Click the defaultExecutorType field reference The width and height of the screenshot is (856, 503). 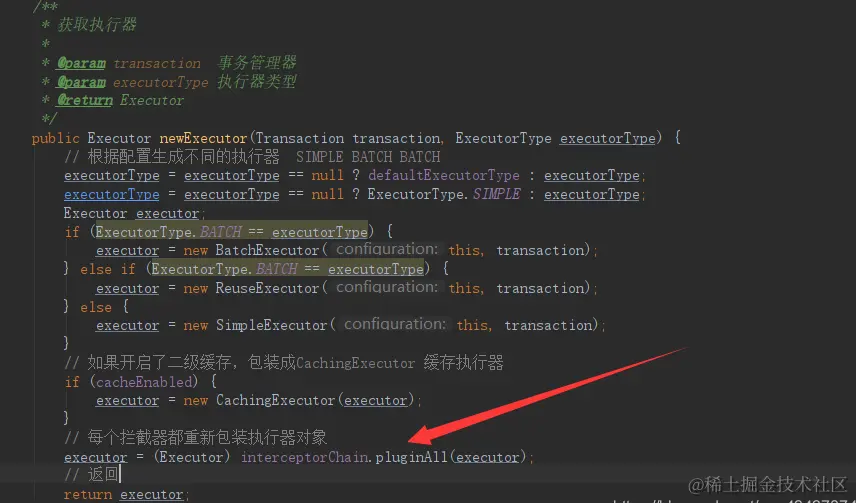coord(444,176)
